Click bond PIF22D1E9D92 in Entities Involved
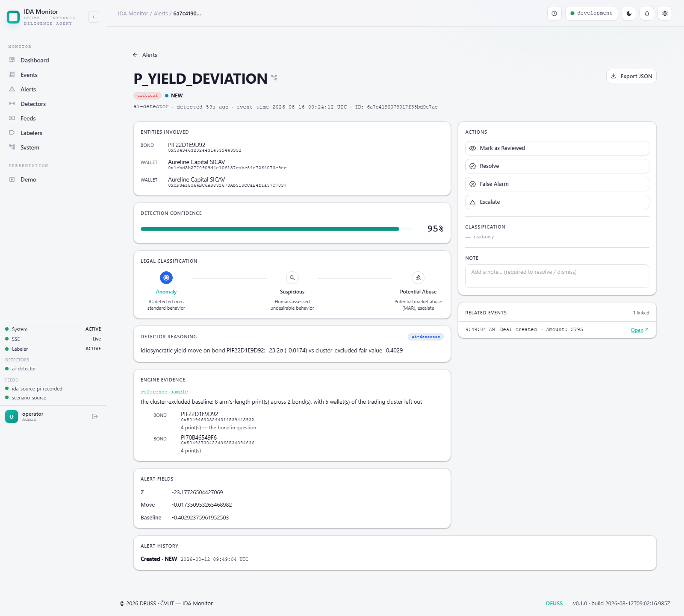 coord(186,145)
